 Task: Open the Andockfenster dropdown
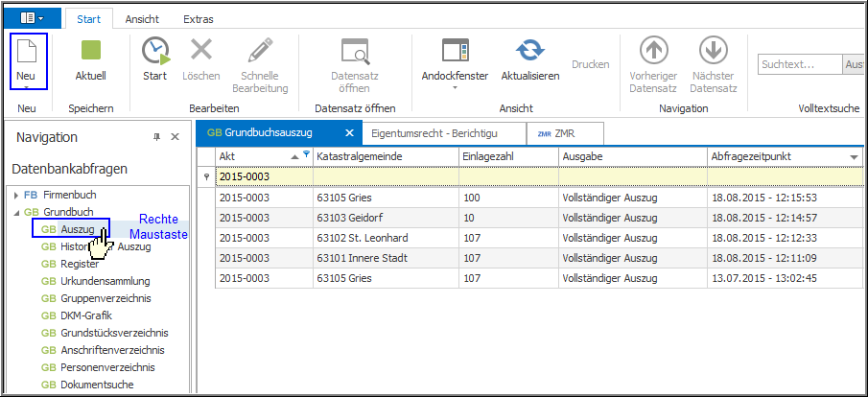[455, 87]
